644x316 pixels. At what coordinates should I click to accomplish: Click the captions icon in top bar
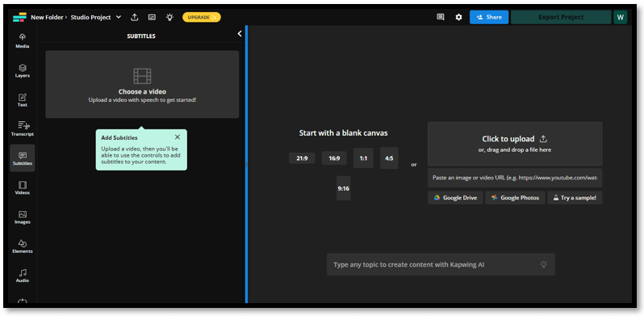pyautogui.click(x=152, y=17)
